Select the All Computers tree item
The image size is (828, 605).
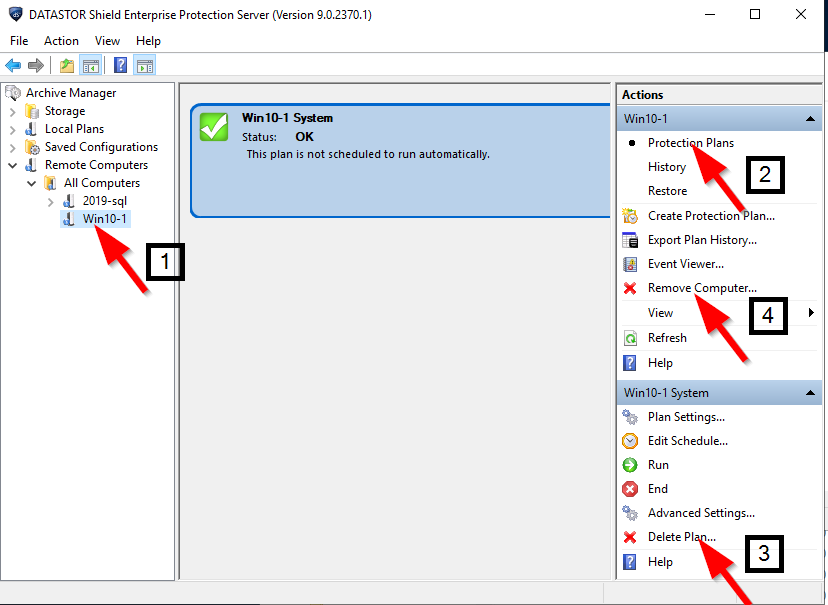pos(102,183)
